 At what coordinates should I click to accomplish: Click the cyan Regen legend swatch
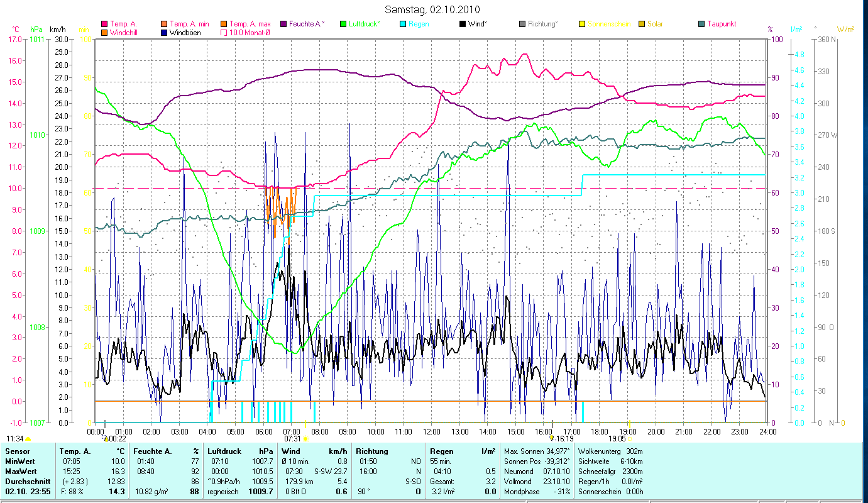tap(403, 24)
